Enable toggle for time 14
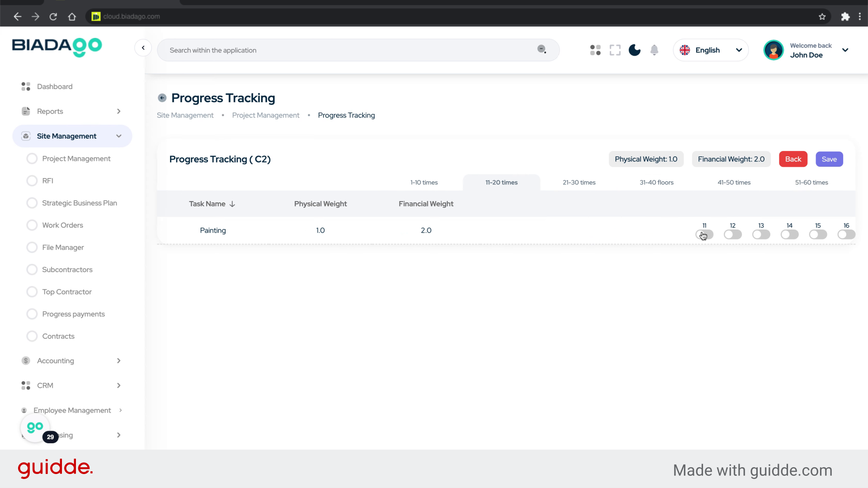The width and height of the screenshot is (868, 488). [x=789, y=235]
